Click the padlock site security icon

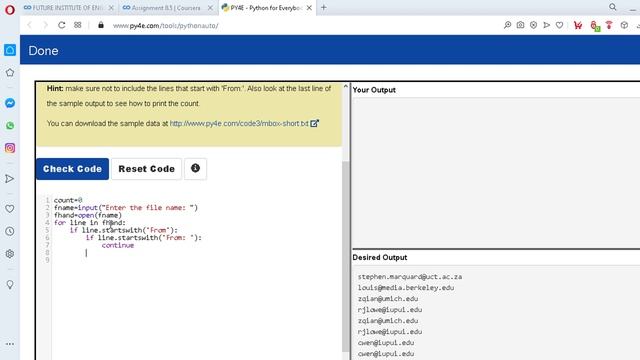pyautogui.click(x=101, y=25)
